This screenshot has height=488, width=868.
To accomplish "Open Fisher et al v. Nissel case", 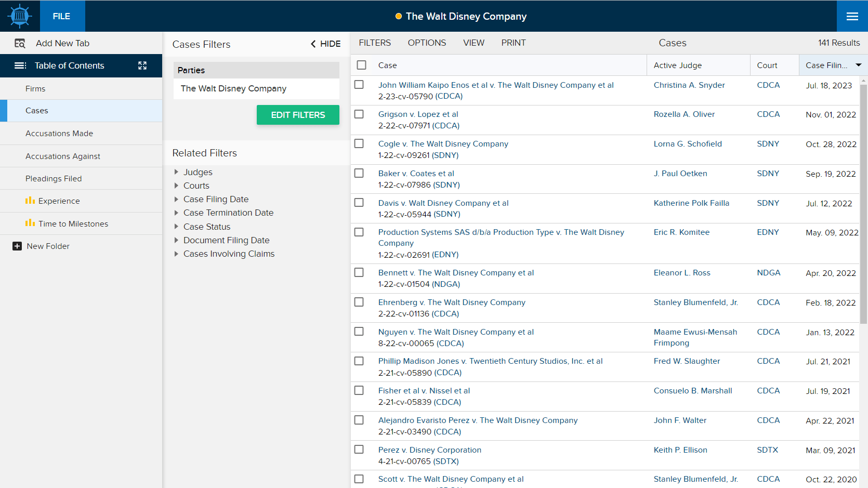I will click(424, 391).
